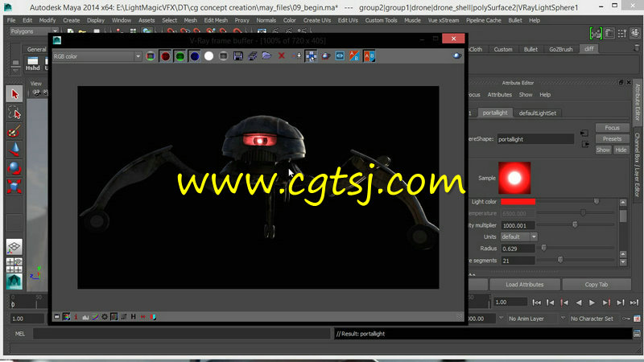Switch to the defaultLightSet tab
644x362 pixels.
[x=537, y=113]
